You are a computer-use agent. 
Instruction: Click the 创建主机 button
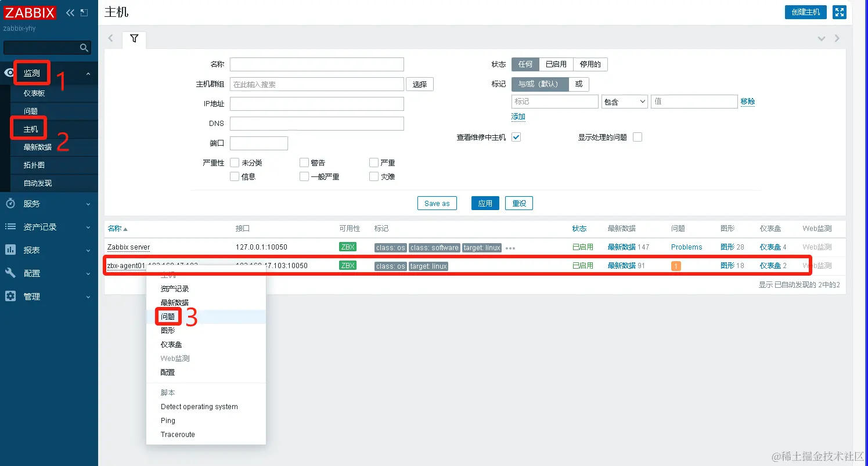pyautogui.click(x=805, y=12)
